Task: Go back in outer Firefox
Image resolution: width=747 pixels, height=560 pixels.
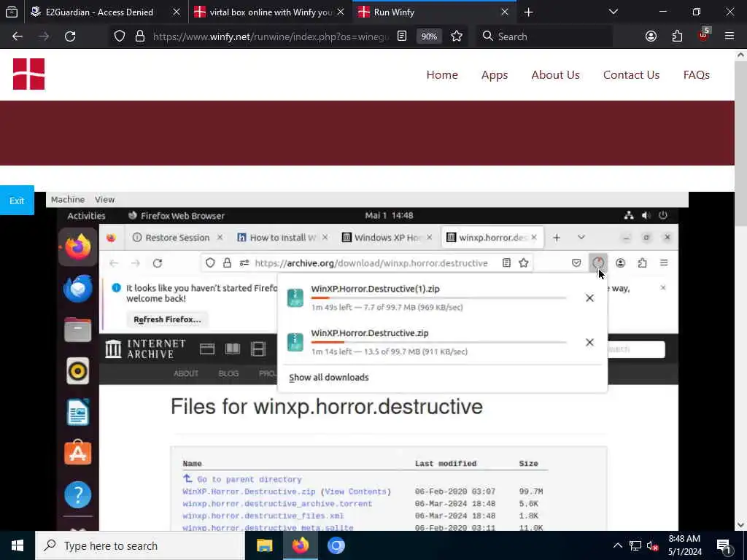Action: click(18, 36)
